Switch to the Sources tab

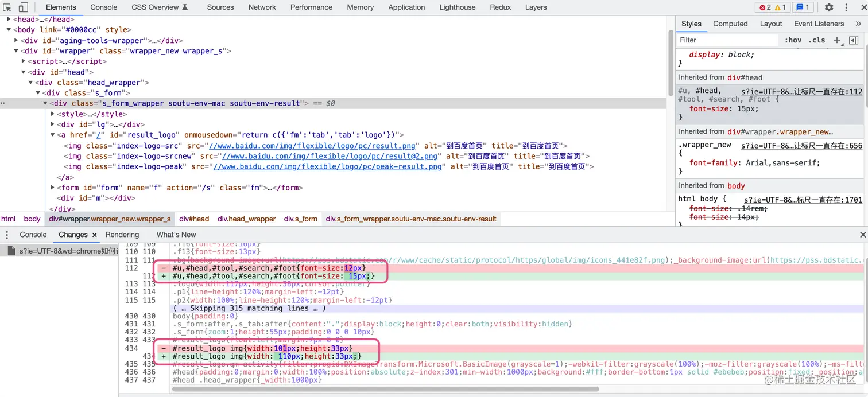(220, 7)
